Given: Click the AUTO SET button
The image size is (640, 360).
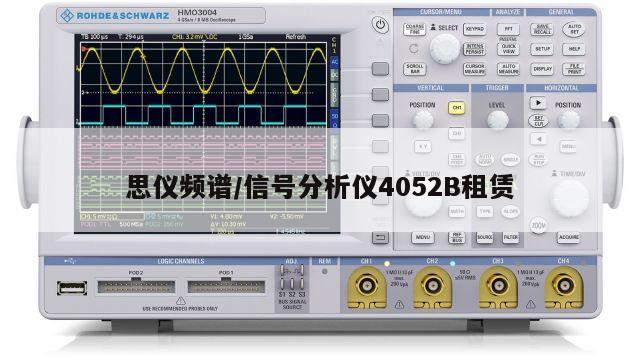Looking at the screenshot, I should (x=574, y=29).
